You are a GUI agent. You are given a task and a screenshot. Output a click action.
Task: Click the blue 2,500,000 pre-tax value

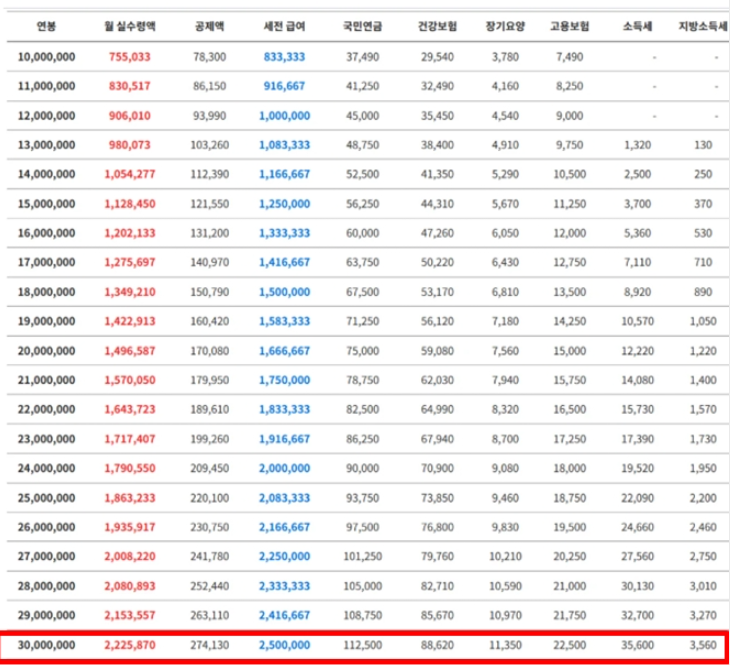point(284,645)
